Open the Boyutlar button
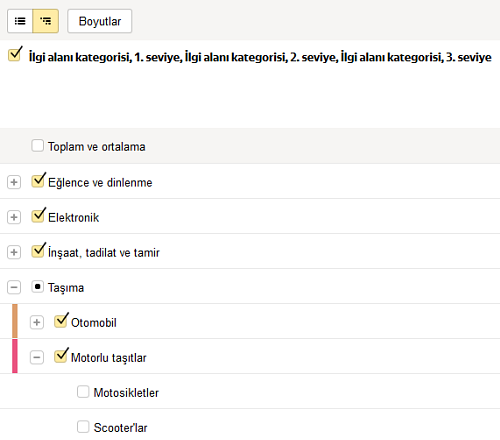 100,21
